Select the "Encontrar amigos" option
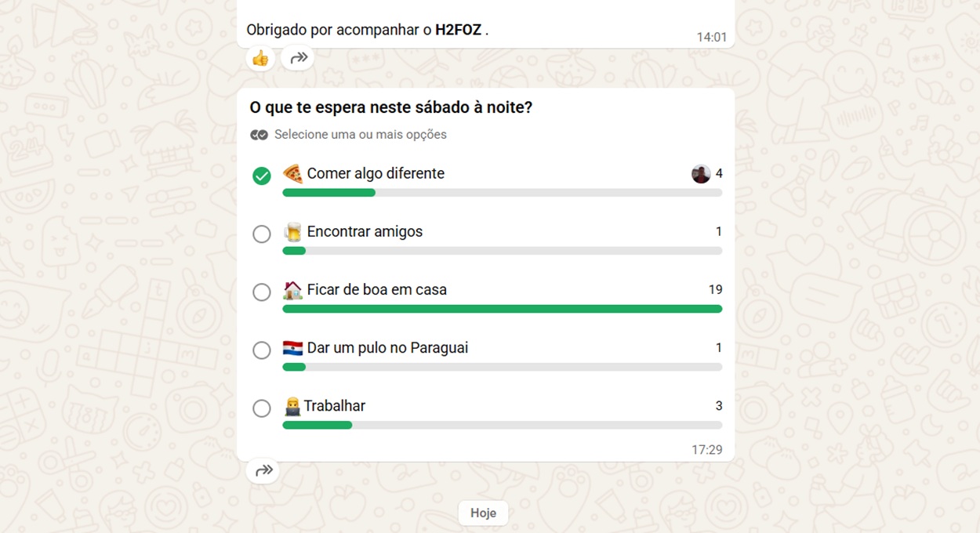Viewport: 980px width, 533px height. 262,234
